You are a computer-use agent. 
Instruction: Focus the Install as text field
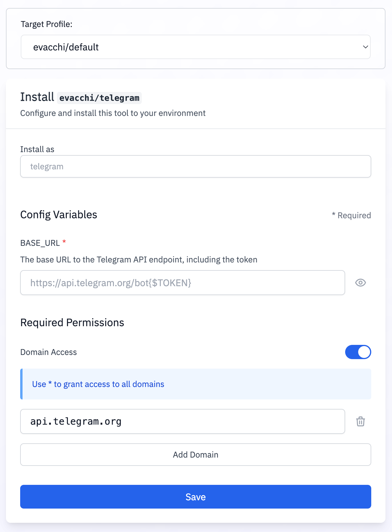point(196,166)
